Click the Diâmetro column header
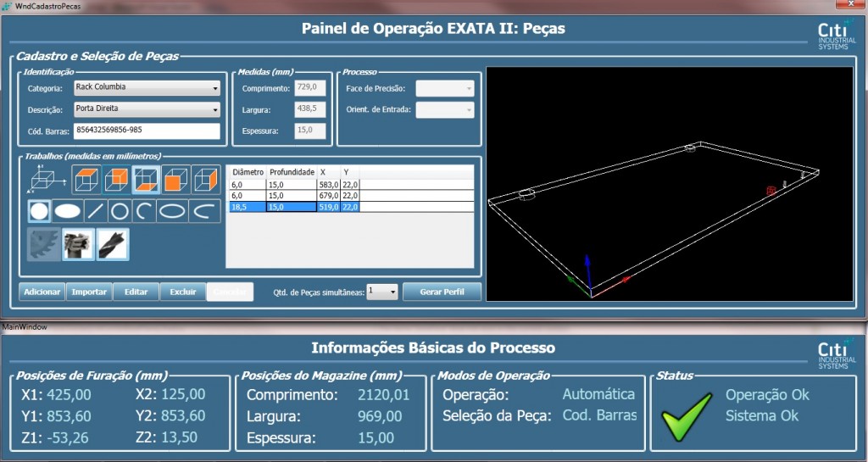This screenshot has width=868, height=462. (x=248, y=172)
